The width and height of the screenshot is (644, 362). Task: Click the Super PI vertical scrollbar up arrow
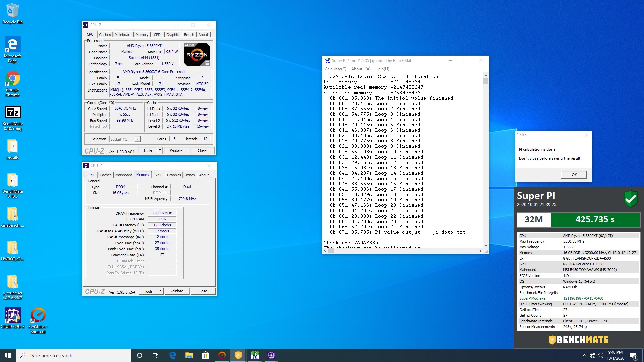(486, 75)
